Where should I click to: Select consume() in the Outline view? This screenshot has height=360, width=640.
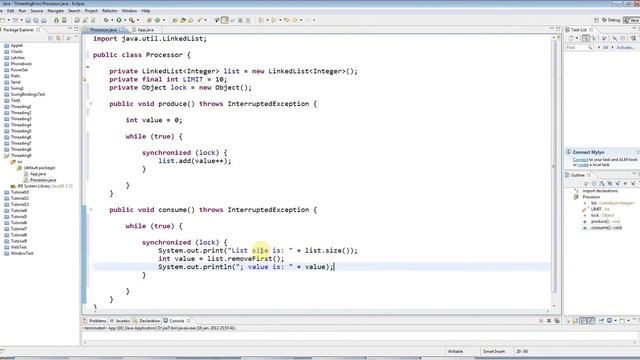tap(603, 228)
